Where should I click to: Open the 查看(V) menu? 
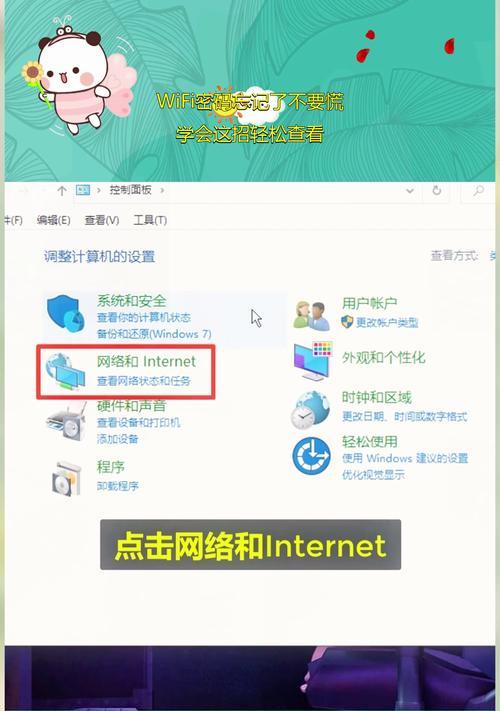point(102,220)
